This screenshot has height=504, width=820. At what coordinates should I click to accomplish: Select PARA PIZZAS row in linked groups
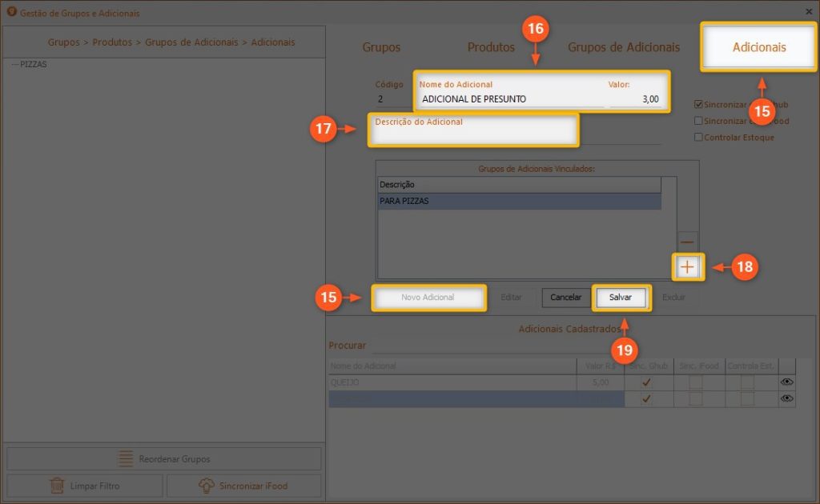click(x=519, y=202)
